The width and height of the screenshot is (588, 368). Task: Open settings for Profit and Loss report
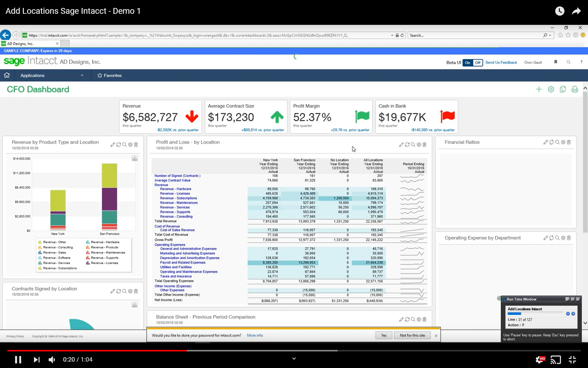click(419, 145)
